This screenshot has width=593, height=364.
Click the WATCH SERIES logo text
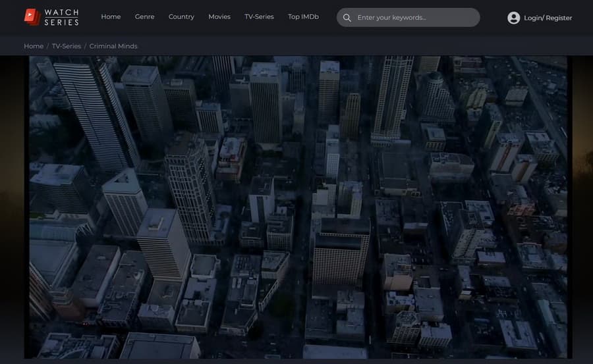61,17
